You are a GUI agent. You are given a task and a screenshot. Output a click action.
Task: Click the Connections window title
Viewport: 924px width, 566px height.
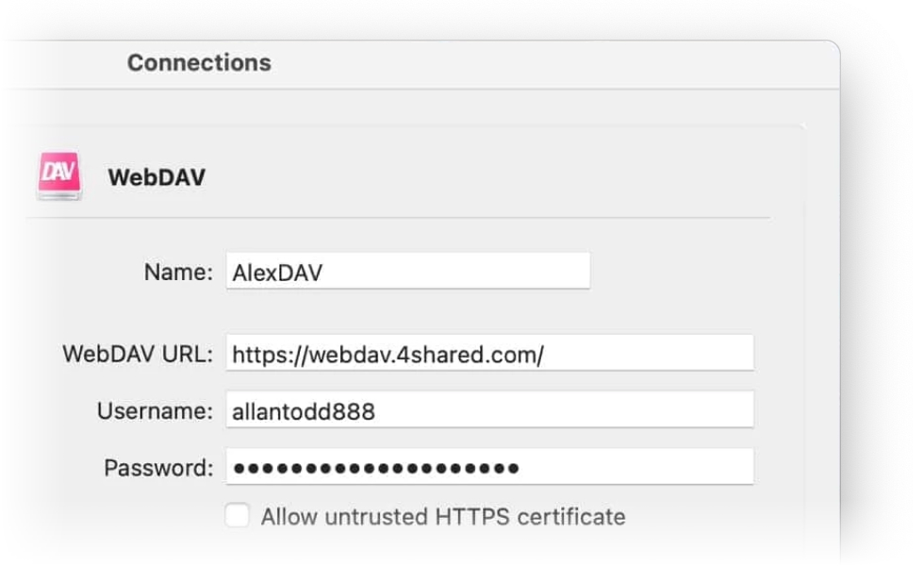coord(199,63)
